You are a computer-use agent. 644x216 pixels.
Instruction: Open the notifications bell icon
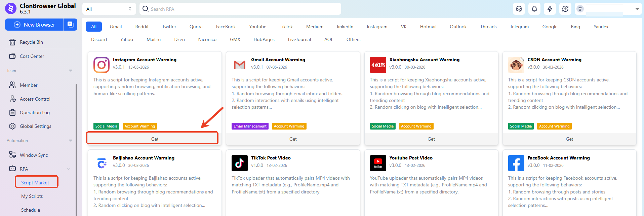click(534, 9)
